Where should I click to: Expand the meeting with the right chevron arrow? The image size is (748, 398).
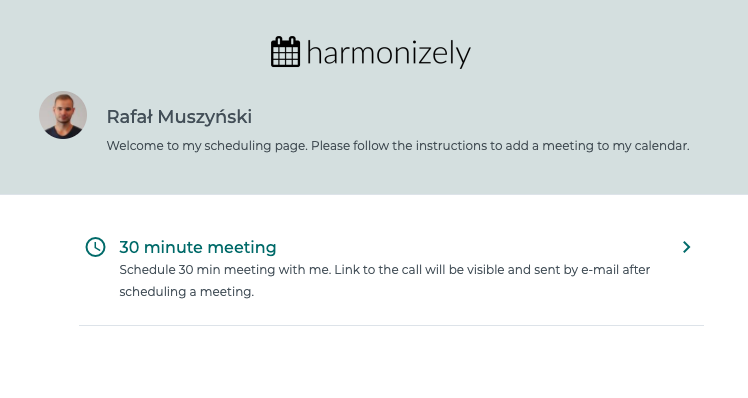686,247
